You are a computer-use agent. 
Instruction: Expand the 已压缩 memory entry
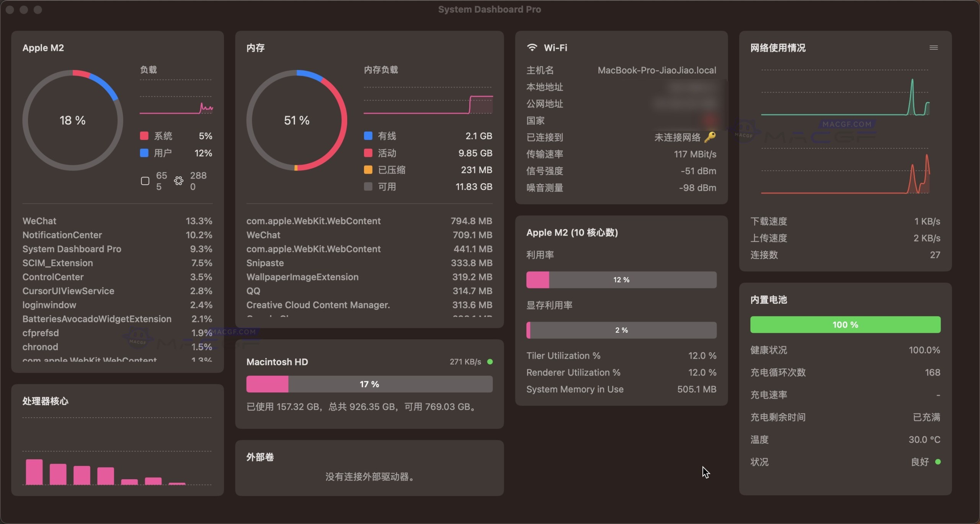click(393, 169)
